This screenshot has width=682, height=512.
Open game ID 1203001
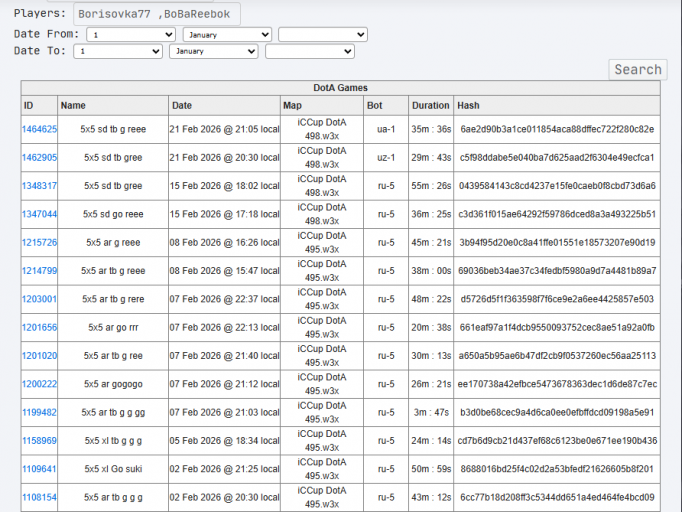tap(39, 299)
